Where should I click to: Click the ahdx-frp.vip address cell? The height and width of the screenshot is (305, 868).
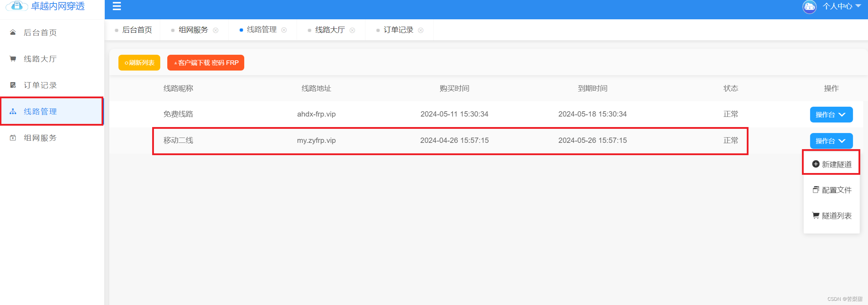point(316,114)
